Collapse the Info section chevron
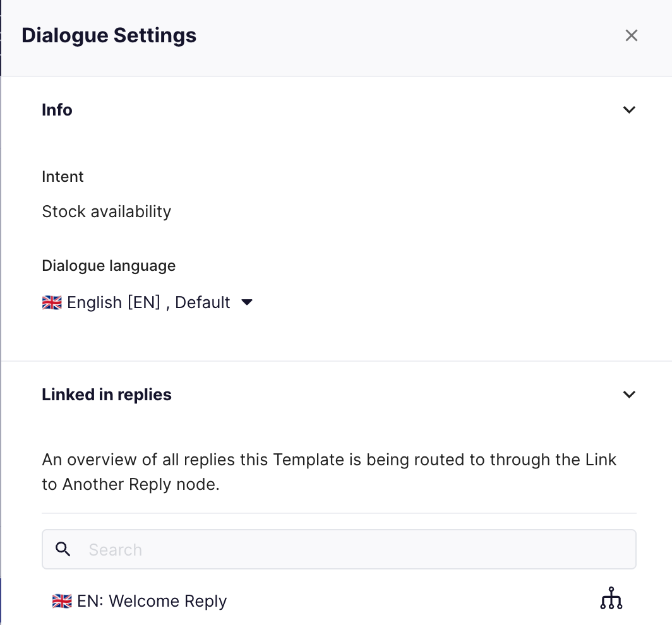The image size is (672, 625). coord(628,110)
